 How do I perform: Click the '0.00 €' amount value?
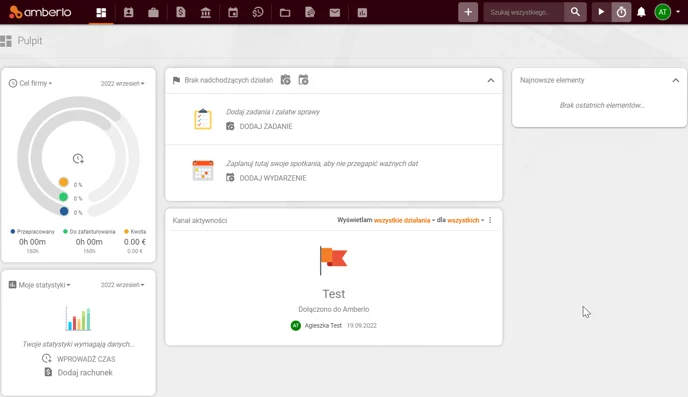(135, 242)
